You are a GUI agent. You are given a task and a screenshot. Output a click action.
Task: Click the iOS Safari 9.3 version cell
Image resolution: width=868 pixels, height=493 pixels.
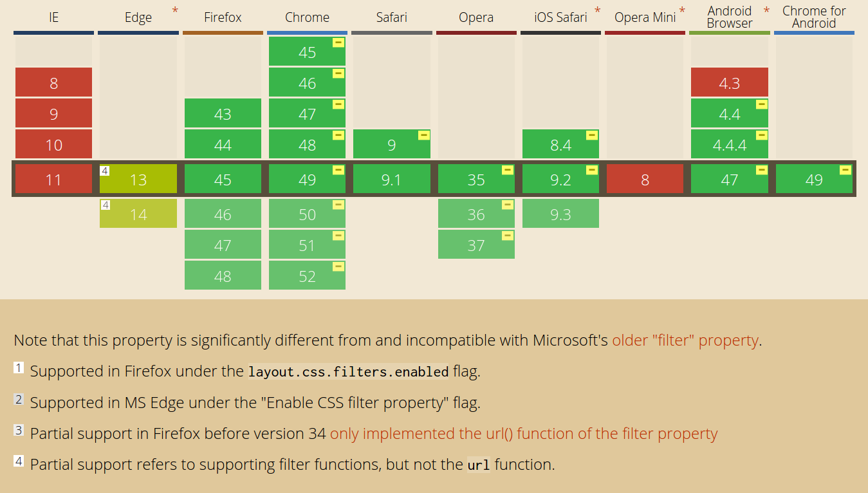(x=560, y=214)
